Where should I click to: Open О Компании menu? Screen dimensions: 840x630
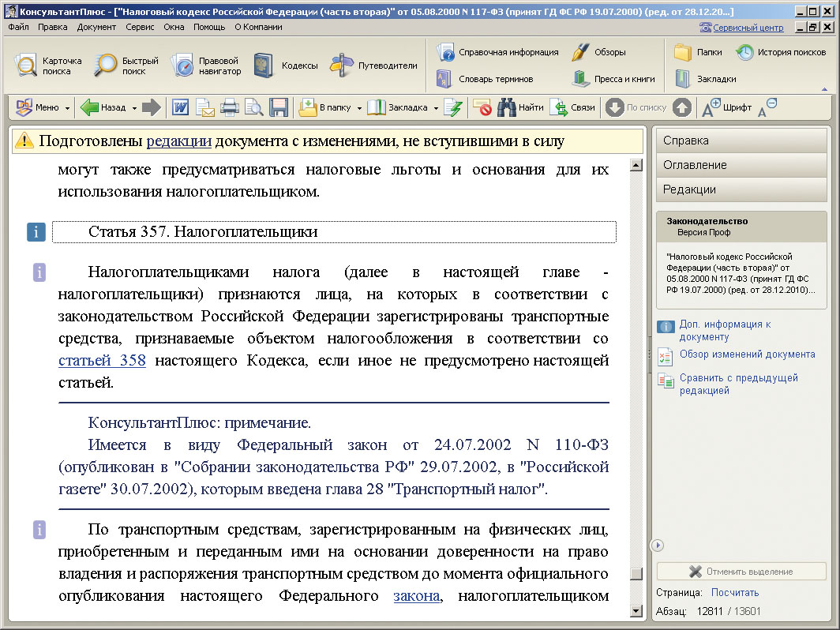click(258, 27)
